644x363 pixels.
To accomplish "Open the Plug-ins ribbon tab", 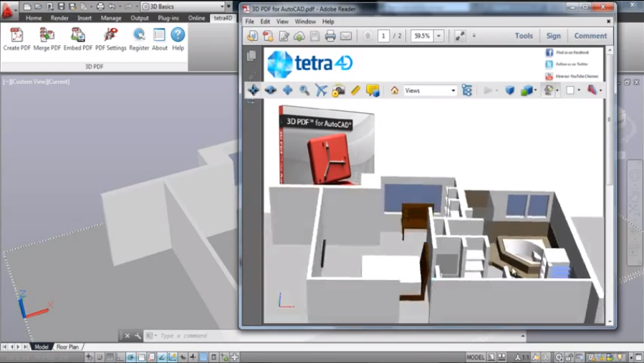I will point(168,18).
